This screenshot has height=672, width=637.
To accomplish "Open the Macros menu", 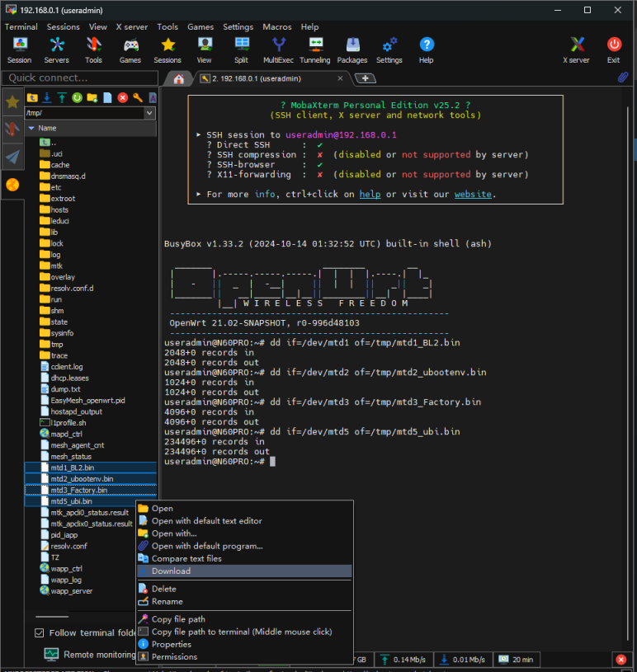I will coord(277,26).
